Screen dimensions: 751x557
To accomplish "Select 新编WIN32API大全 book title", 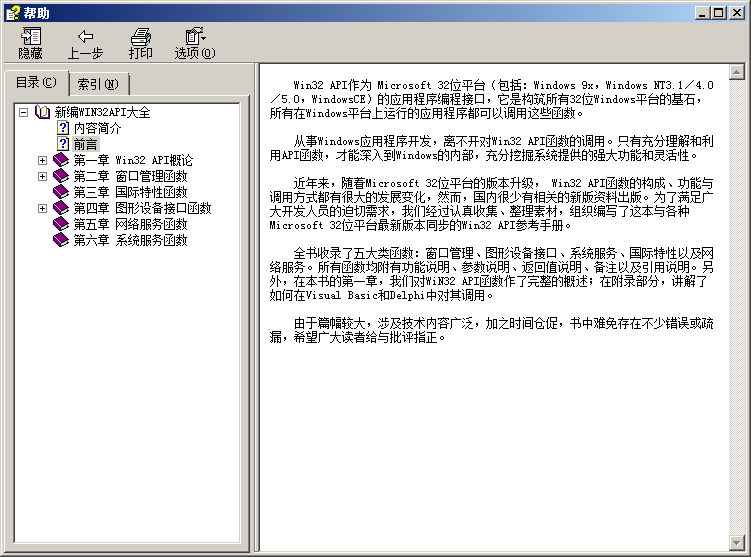I will click(x=102, y=113).
